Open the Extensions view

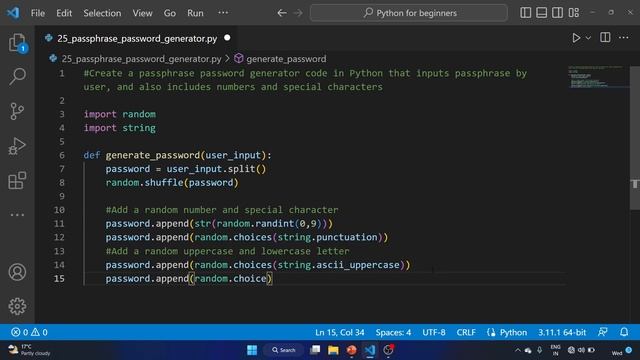[x=17, y=180]
